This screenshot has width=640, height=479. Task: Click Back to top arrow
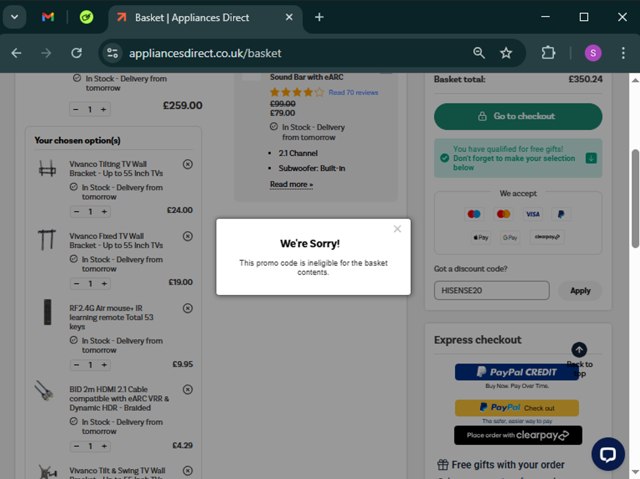point(579,350)
